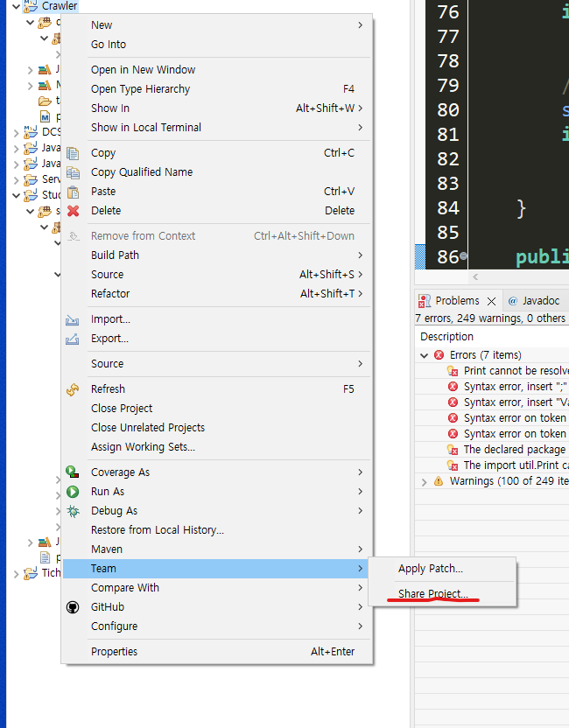
Task: Select Open Type Hierarchy
Action: click(216, 89)
